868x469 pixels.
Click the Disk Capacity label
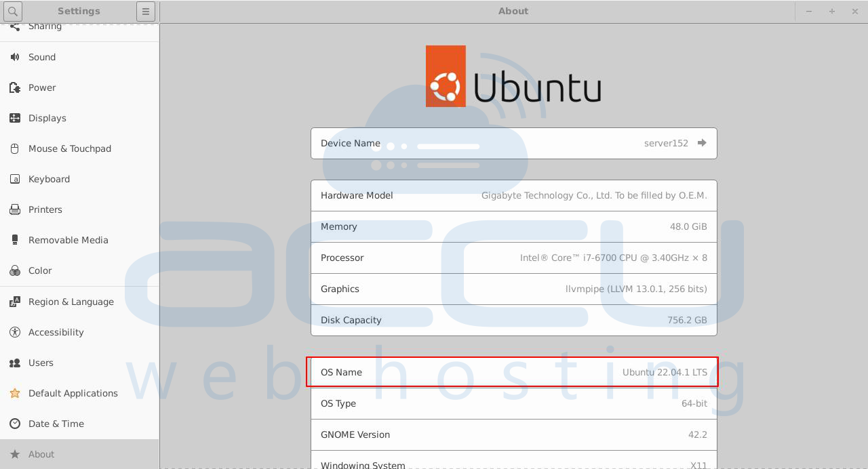pos(351,320)
